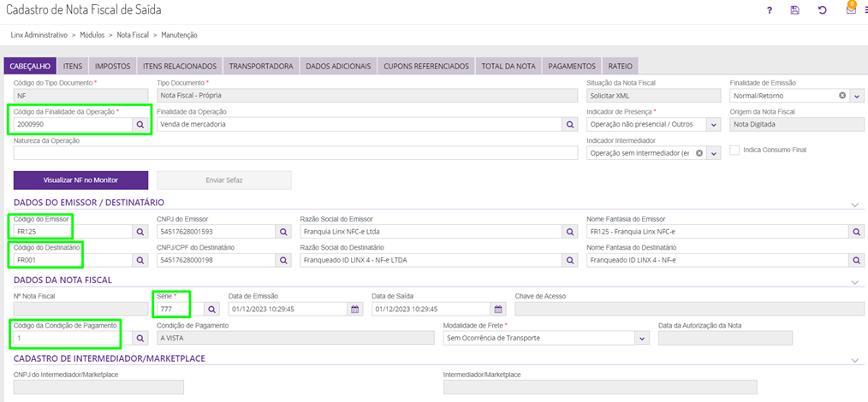Screen dimensions: 868x402
Task: Open the Modalidade de Frete dropdown
Action: pyautogui.click(x=642, y=339)
